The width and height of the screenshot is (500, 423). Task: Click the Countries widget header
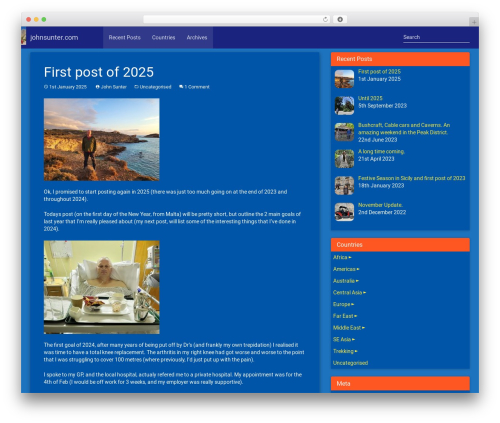tap(400, 245)
